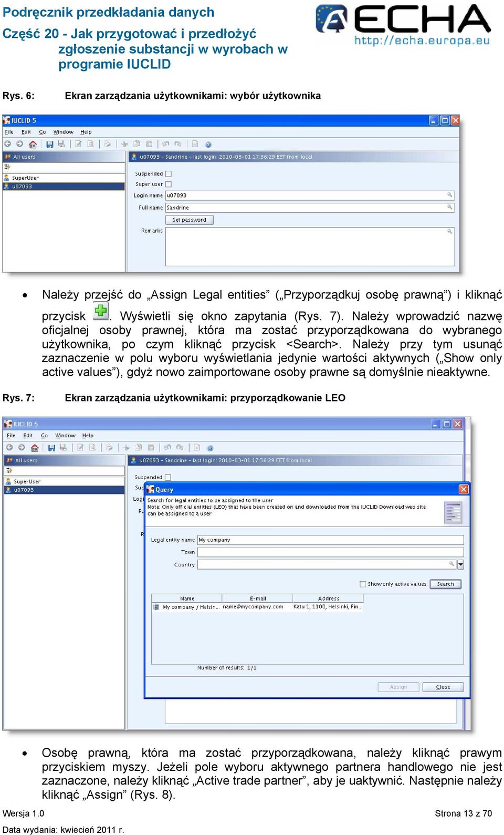Screen dimensions: 504x835
Task: Open the File menu in the upper IUCLID window
Action: (9, 132)
